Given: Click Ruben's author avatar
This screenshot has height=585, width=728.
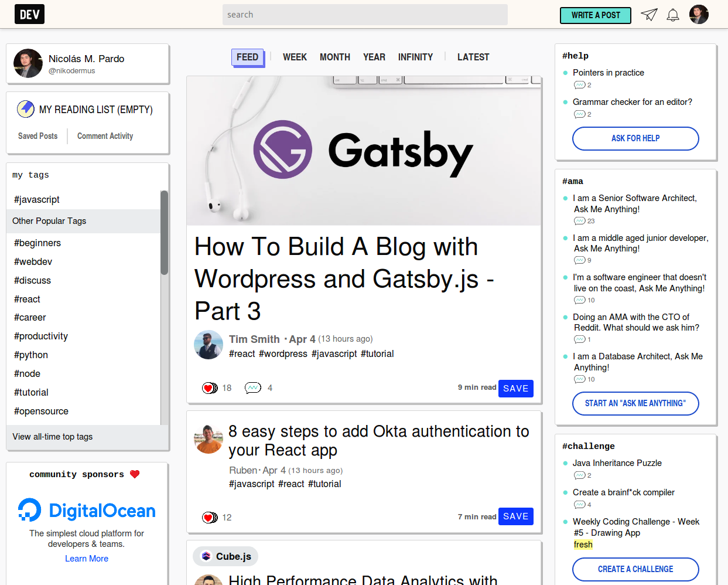Looking at the screenshot, I should [x=209, y=439].
